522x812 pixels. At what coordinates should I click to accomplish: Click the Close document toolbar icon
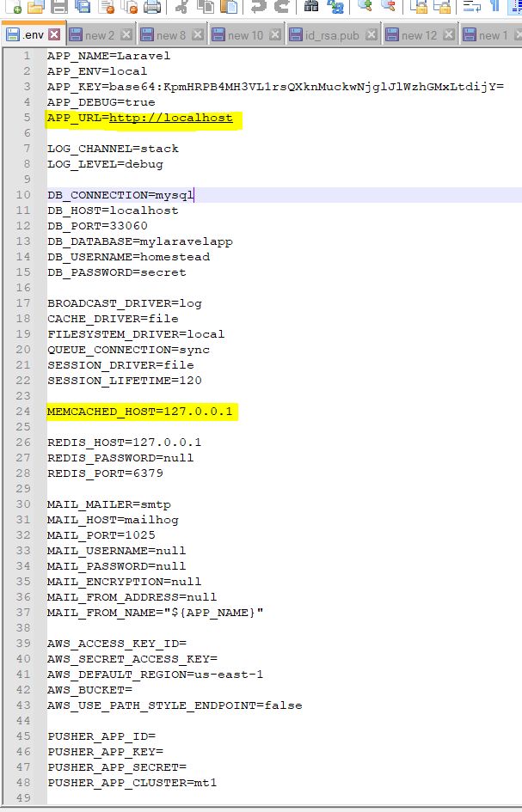[x=107, y=6]
